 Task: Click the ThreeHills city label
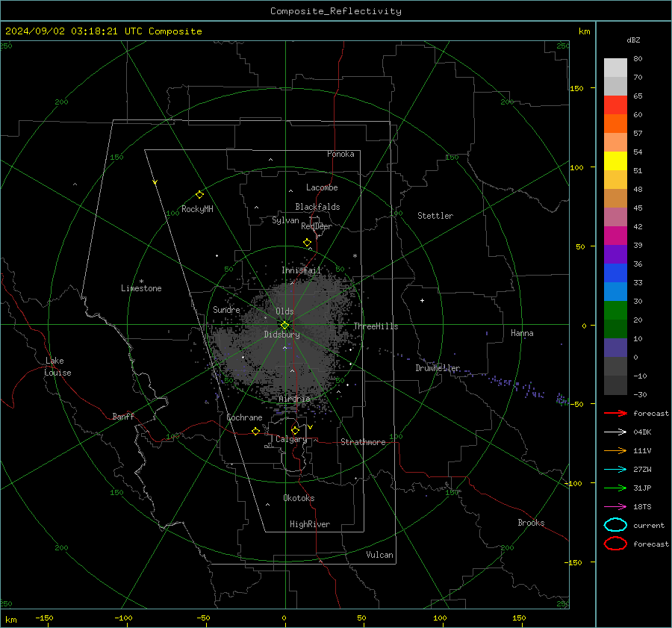(376, 326)
